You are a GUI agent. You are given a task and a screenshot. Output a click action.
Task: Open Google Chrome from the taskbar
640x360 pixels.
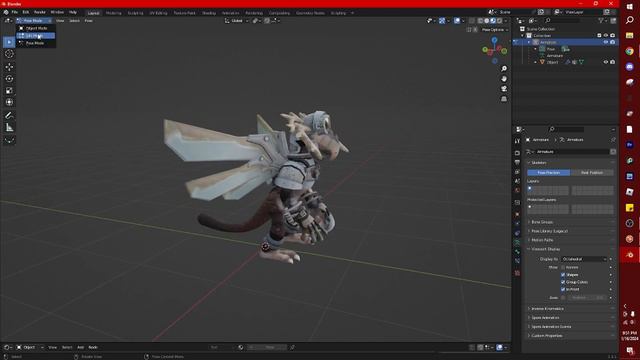coord(629,51)
